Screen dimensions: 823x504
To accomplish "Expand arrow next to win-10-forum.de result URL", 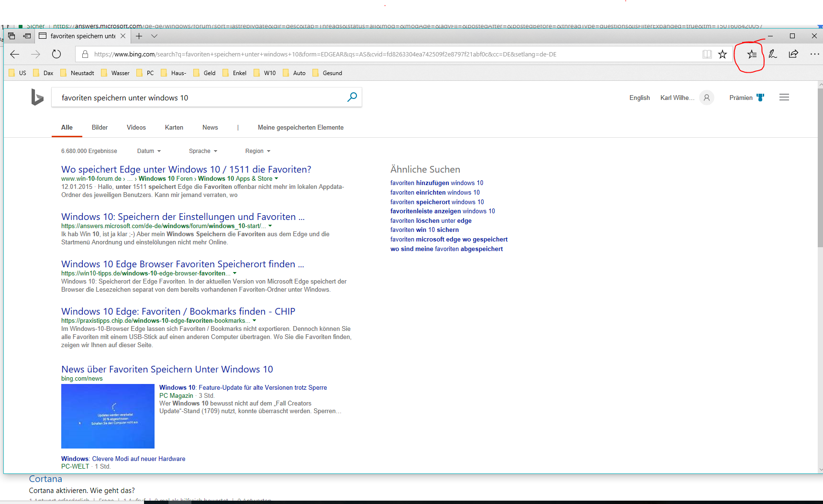I will (276, 178).
